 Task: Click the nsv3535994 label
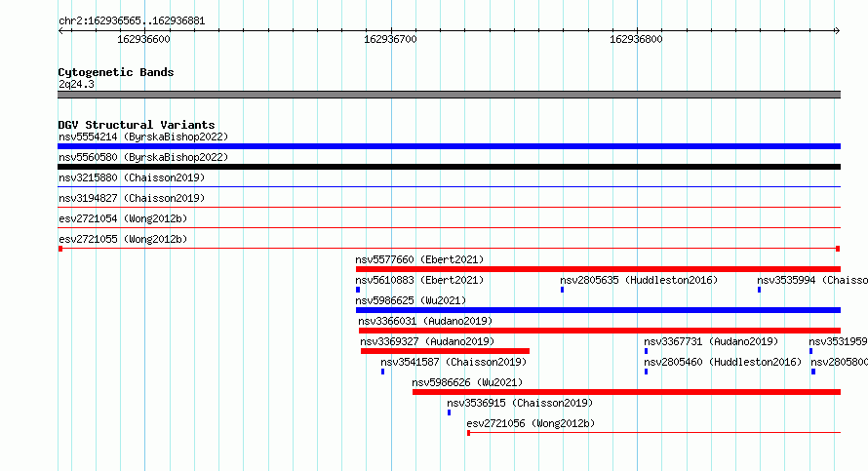[812, 280]
